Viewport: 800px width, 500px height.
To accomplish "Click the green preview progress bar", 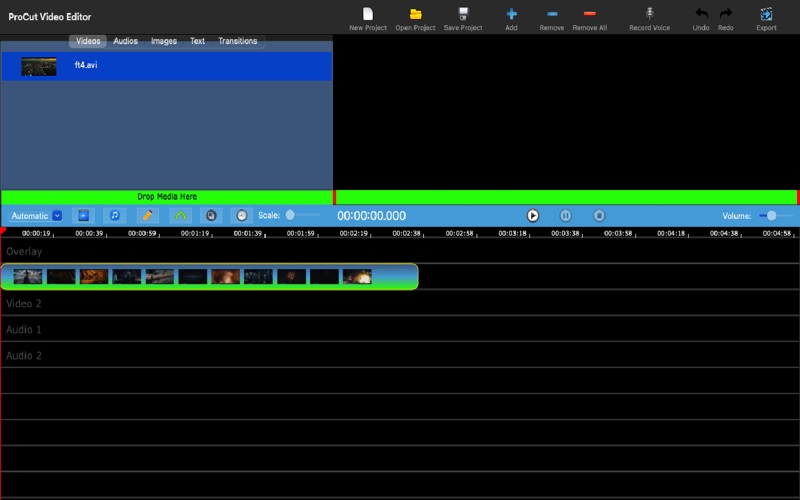I will [x=565, y=197].
